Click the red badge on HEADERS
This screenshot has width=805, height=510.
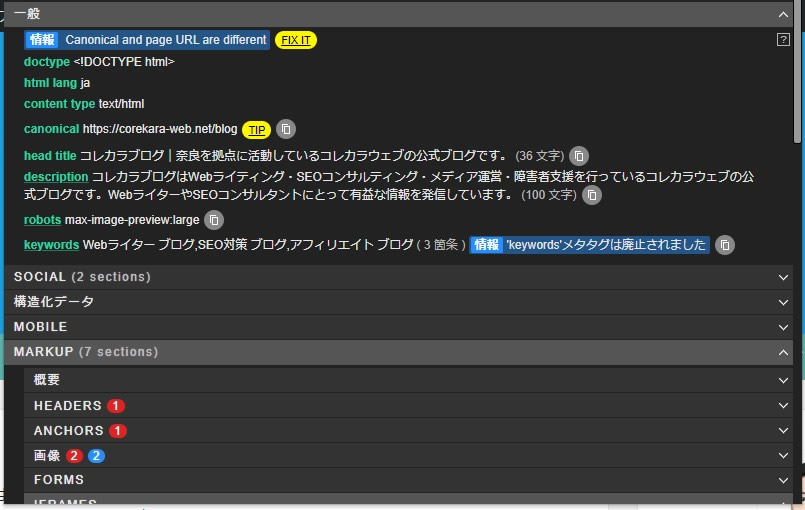pyautogui.click(x=116, y=406)
